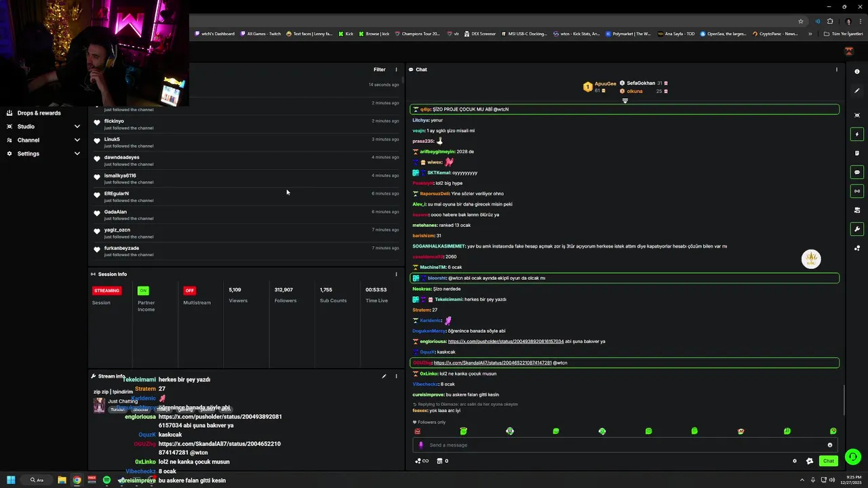
Task: Select the lightning bolt quick actions icon
Action: click(x=857, y=134)
